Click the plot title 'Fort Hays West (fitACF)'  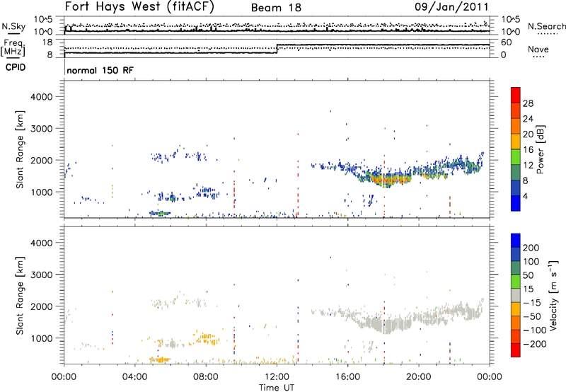pos(139,6)
